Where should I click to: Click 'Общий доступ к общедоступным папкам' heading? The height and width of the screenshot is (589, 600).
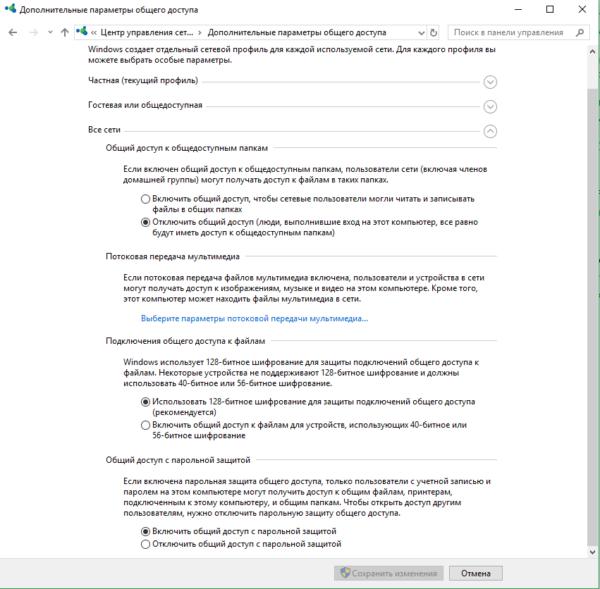(187, 148)
